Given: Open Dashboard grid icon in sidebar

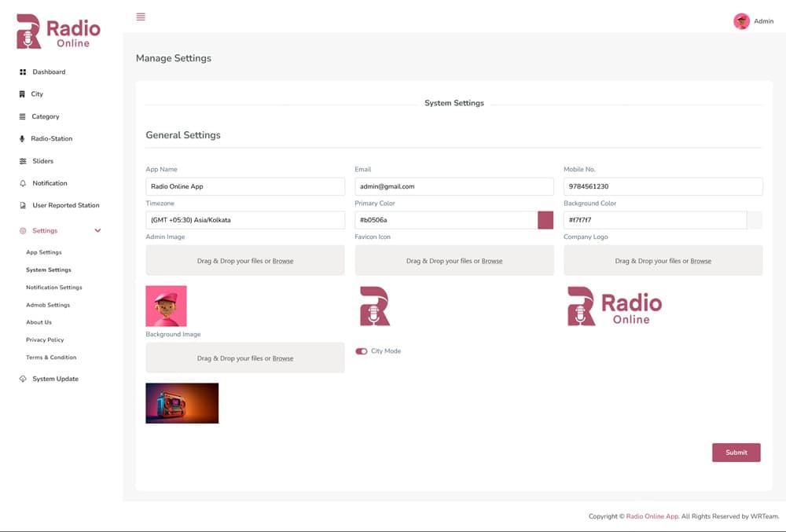Looking at the screenshot, I should [x=23, y=72].
